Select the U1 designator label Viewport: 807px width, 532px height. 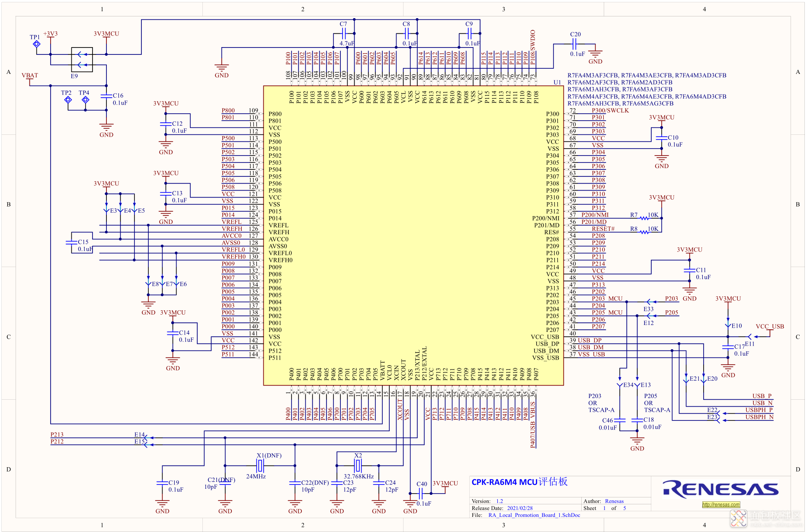click(x=557, y=82)
